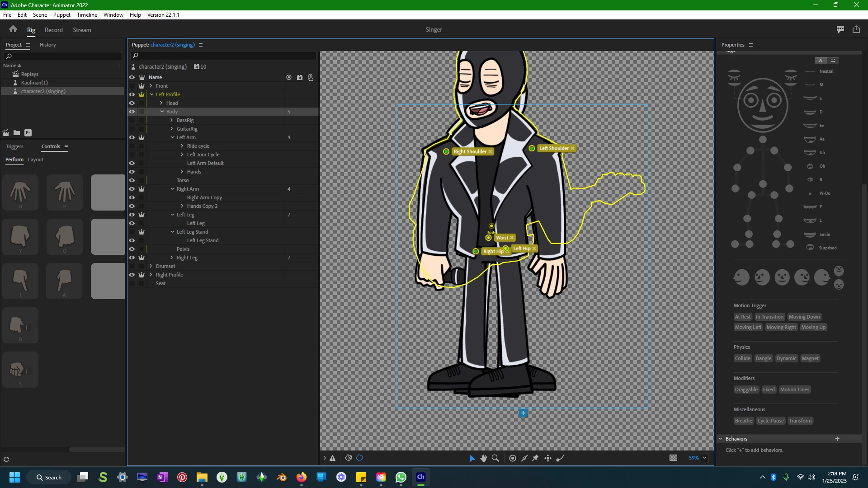The width and height of the screenshot is (868, 488).
Task: Apply the Draggable modifier tag
Action: (x=746, y=389)
